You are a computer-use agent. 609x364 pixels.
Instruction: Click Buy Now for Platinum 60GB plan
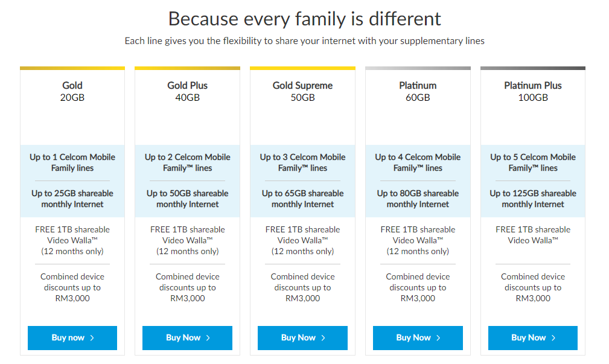tap(418, 338)
